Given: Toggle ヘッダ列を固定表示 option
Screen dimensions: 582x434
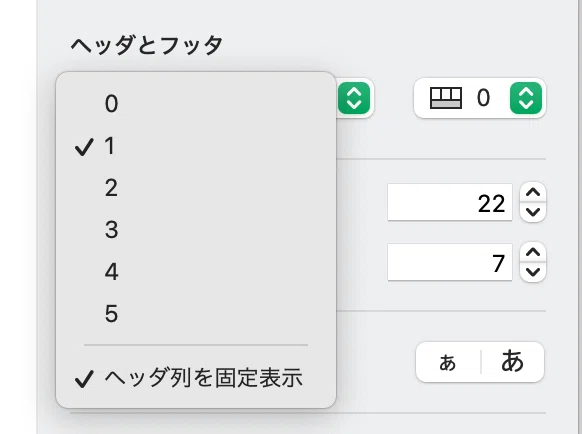Looking at the screenshot, I should point(196,378).
